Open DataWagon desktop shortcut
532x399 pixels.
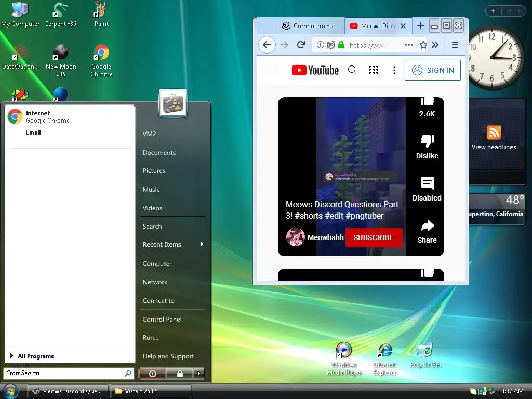[x=20, y=57]
